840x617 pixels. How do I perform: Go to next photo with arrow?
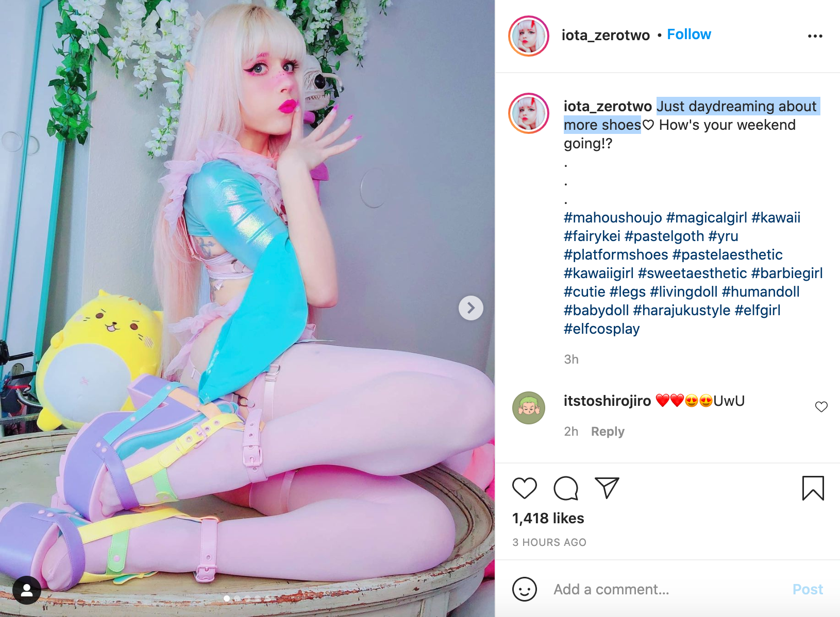[x=471, y=308]
